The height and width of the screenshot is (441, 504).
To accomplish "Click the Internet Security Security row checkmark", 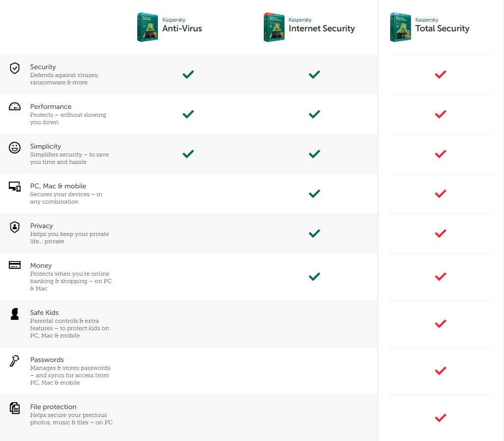I will 314,74.
